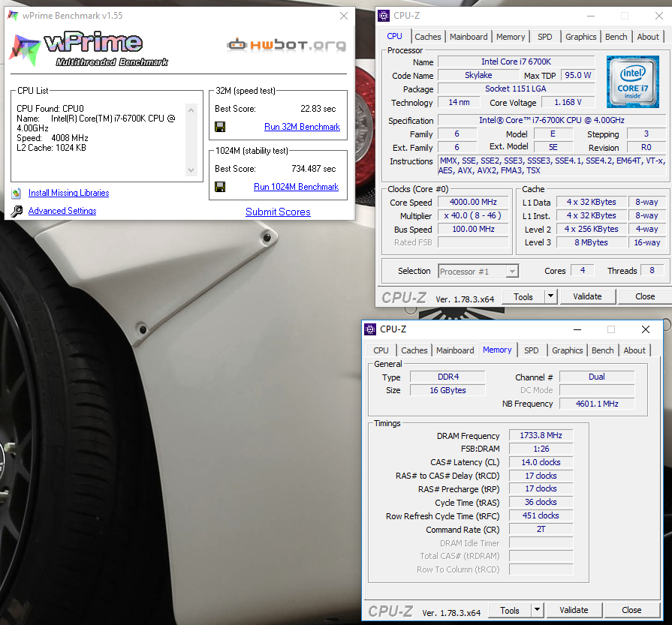Click the Command Rate 2T value
Viewport: 672px width, 625px height.
(x=541, y=530)
